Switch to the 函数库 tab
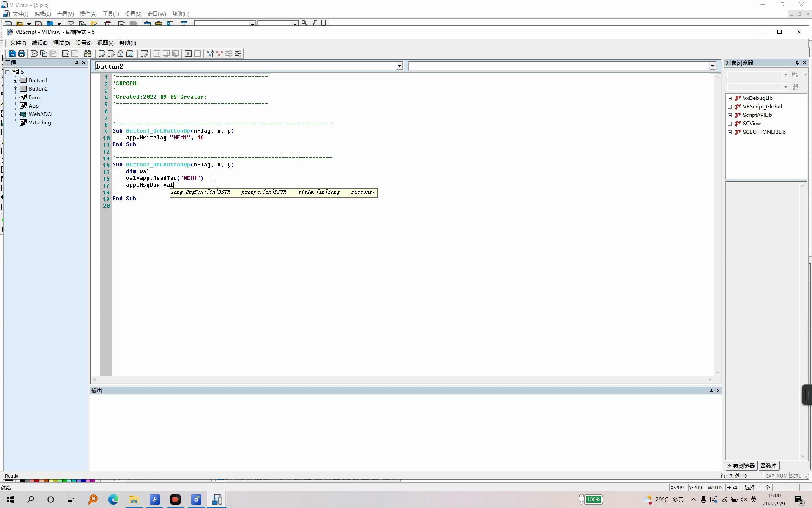Screen dimensions: 812x508 coord(768,466)
